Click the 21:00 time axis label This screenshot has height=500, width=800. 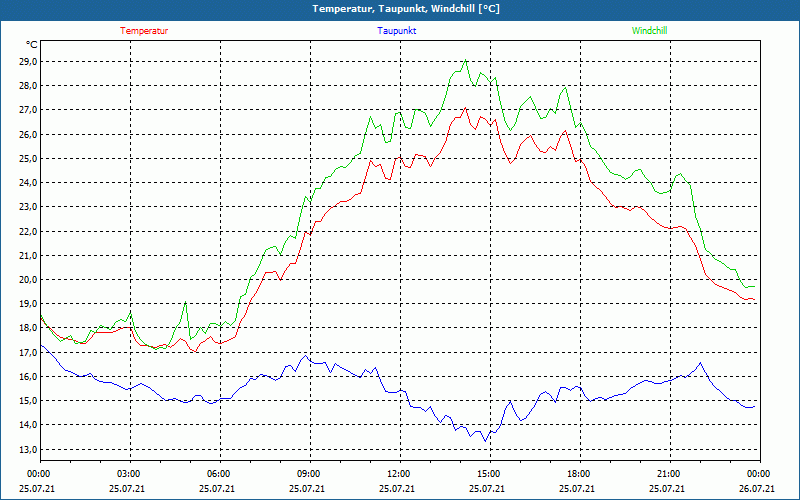tap(670, 474)
